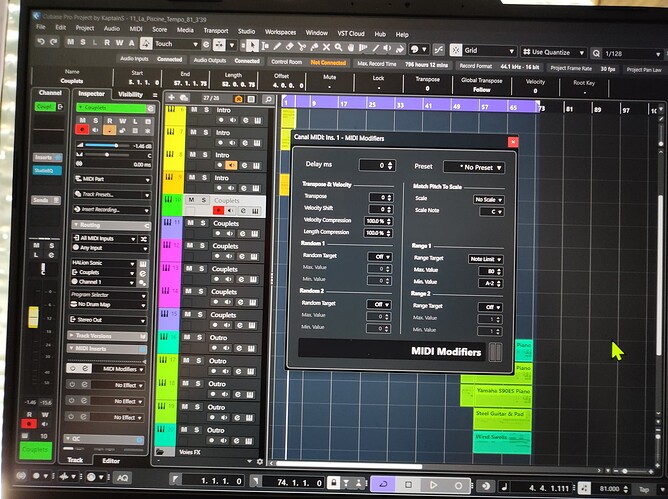Click Edit Instrument icon next to HALion Sonic
The image size is (668, 499).
tap(143, 264)
